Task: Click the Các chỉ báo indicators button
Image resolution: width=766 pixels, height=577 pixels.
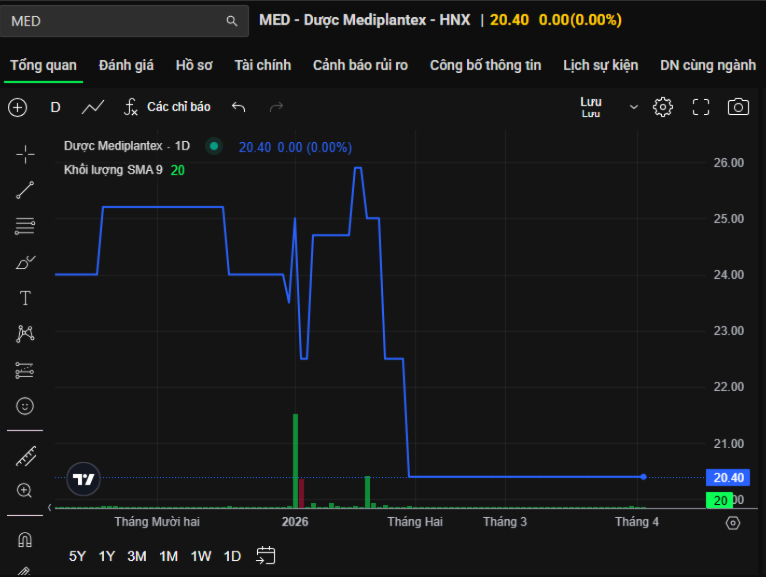Action: (167, 107)
